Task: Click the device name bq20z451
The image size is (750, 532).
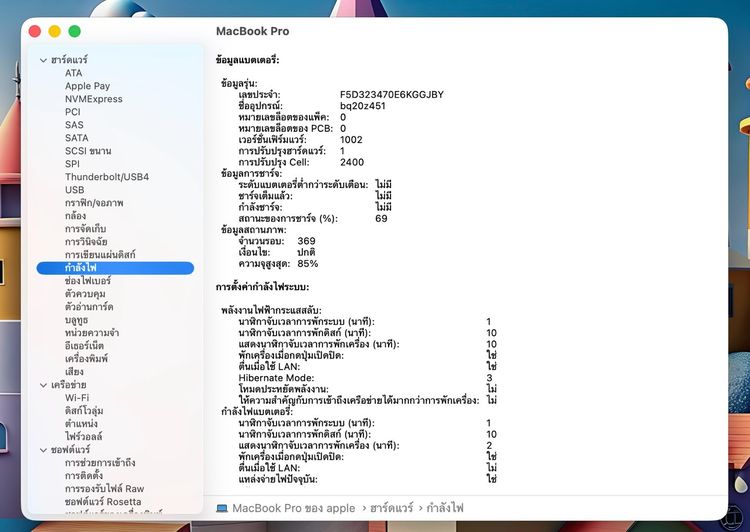Action: click(x=363, y=106)
